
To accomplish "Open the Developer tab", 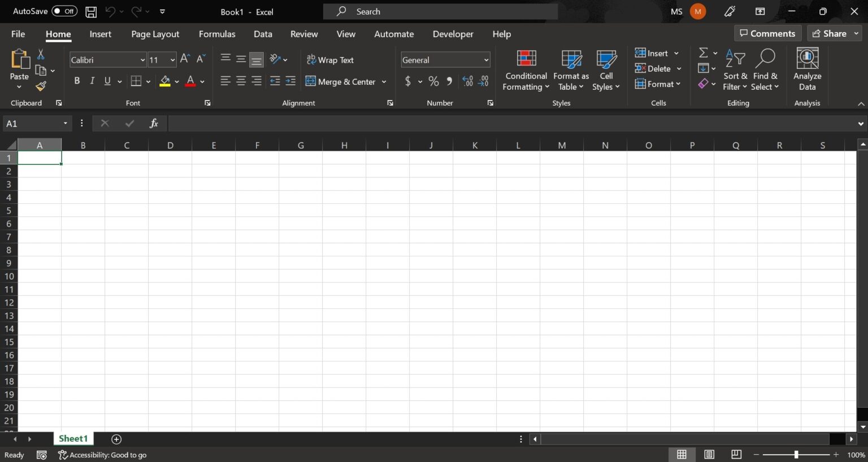I will pyautogui.click(x=453, y=34).
